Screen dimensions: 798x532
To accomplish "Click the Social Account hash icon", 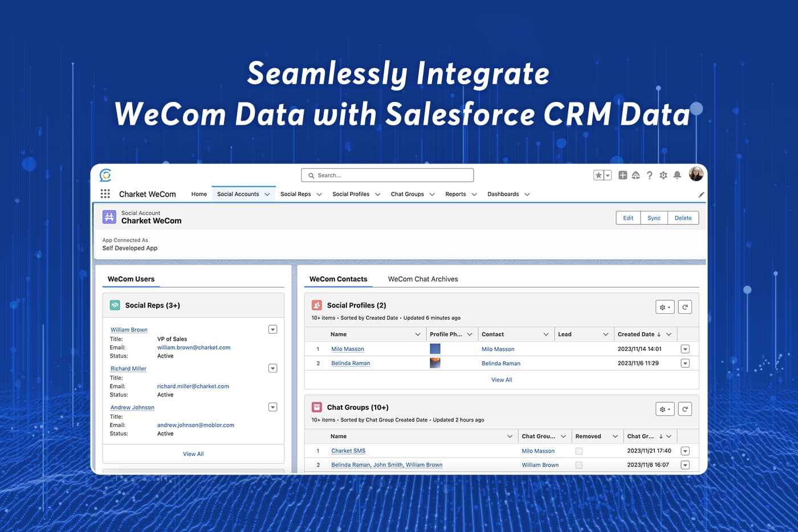I will click(x=109, y=217).
